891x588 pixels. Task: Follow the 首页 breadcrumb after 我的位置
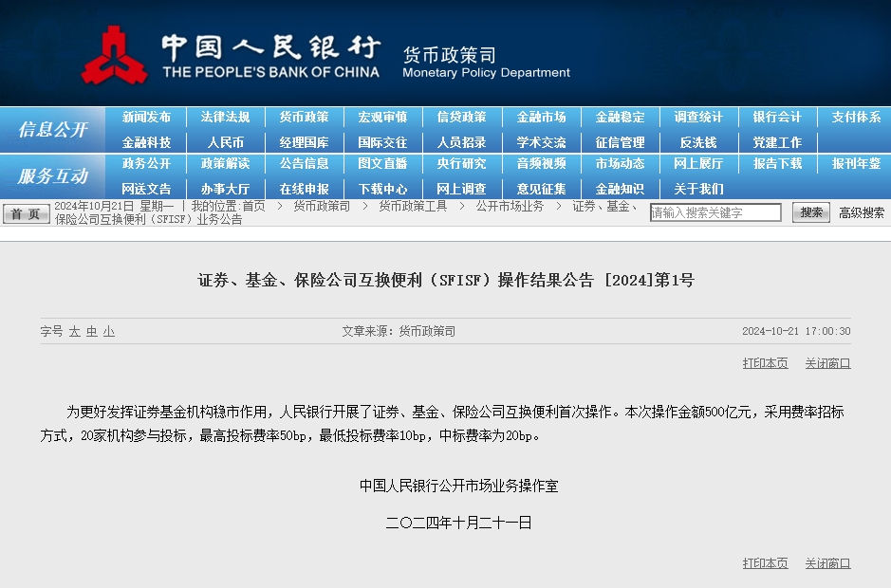click(254, 206)
